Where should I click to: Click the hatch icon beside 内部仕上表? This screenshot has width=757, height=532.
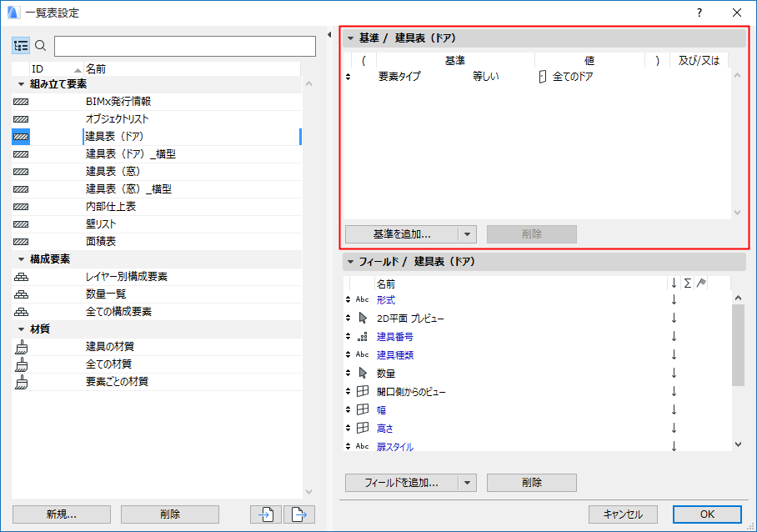(21, 207)
